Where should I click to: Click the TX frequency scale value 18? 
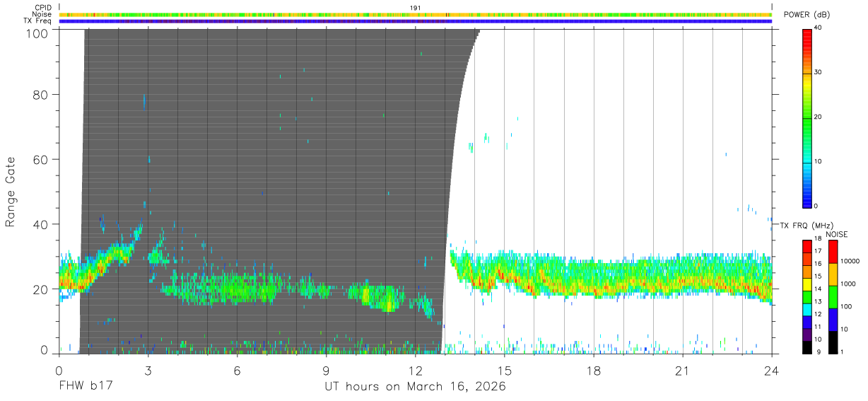[818, 238]
